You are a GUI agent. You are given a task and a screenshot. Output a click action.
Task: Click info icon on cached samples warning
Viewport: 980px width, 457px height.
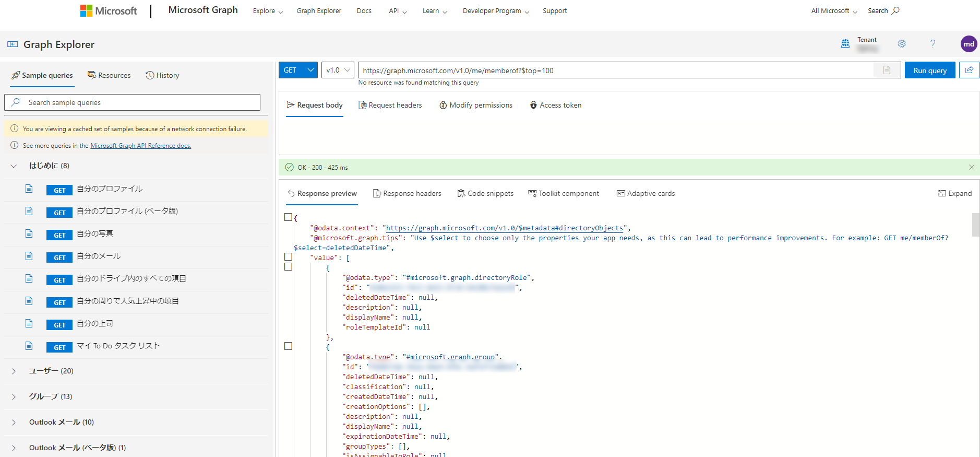pyautogui.click(x=15, y=128)
